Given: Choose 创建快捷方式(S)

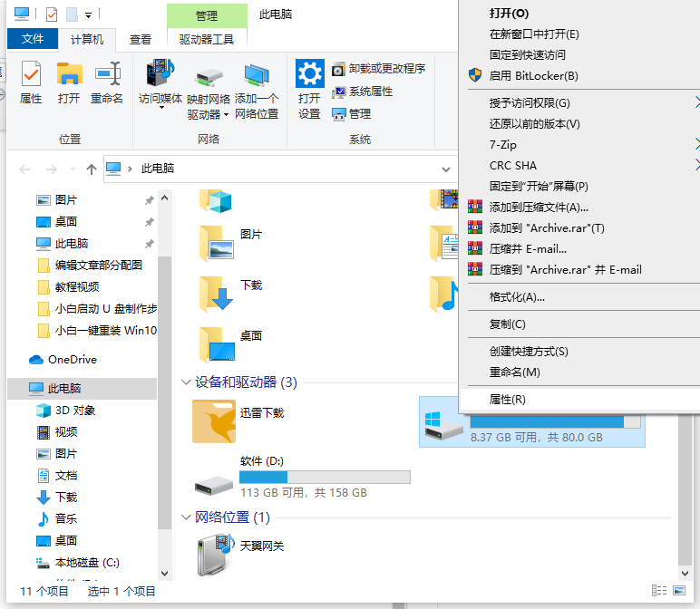Looking at the screenshot, I should pyautogui.click(x=580, y=352).
